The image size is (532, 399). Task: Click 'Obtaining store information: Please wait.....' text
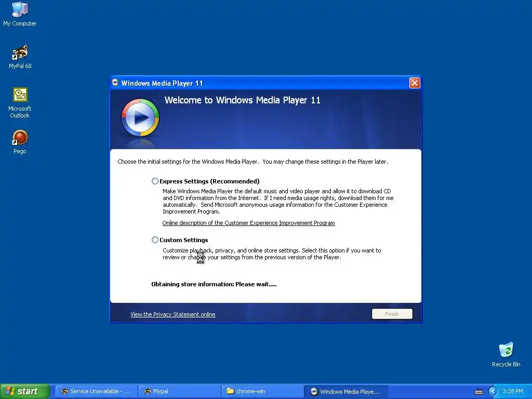tap(214, 284)
